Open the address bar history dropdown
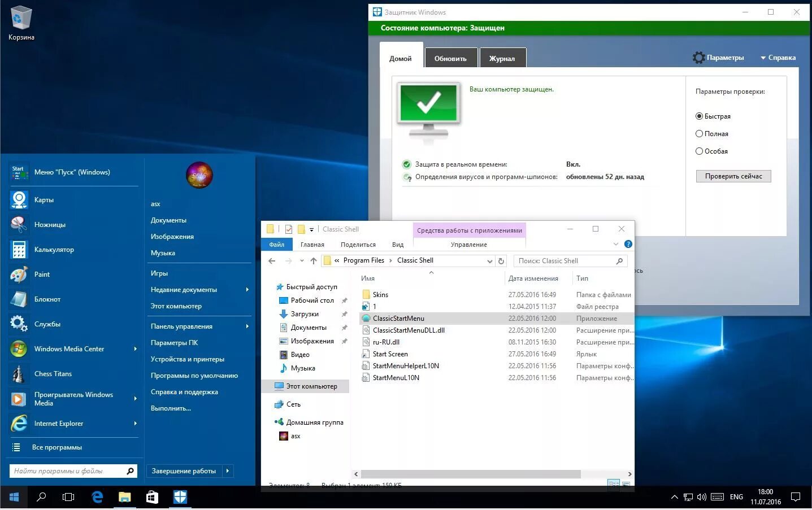 489,261
